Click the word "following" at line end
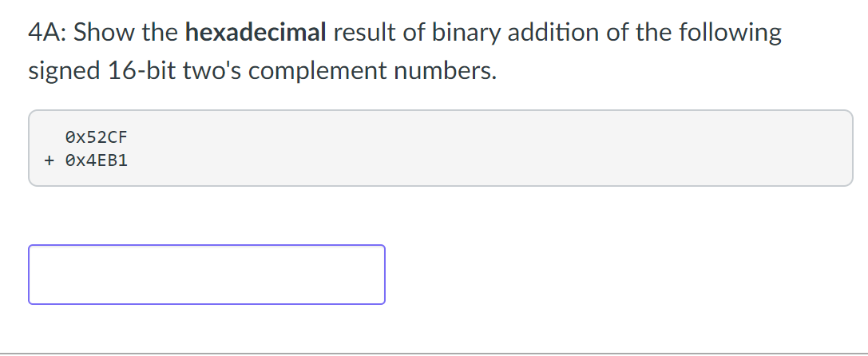The width and height of the screenshot is (868, 356). coord(731,33)
